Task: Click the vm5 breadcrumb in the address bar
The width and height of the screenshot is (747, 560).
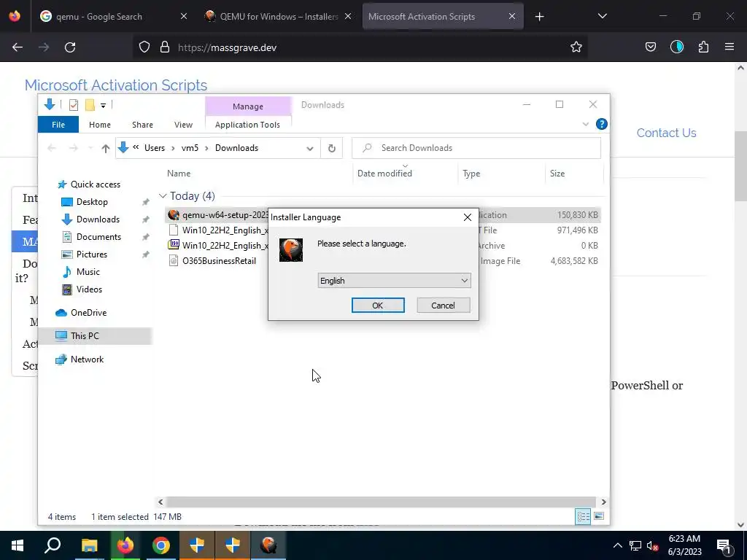Action: coord(190,148)
